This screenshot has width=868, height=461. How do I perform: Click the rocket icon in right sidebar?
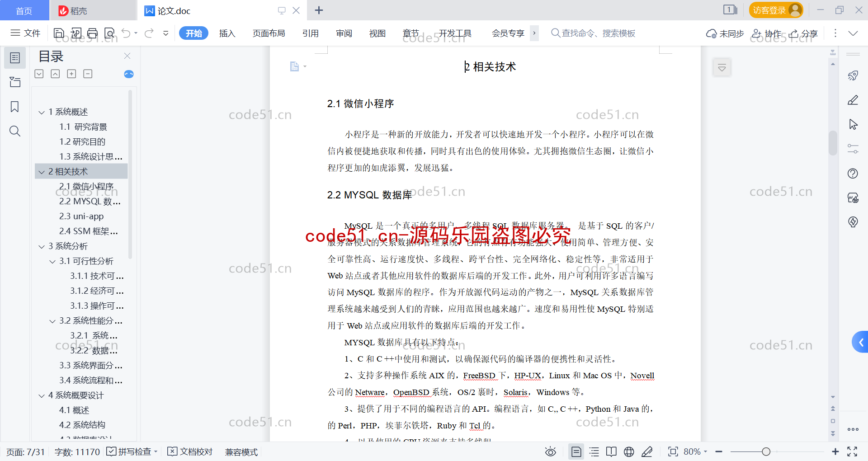(853, 75)
